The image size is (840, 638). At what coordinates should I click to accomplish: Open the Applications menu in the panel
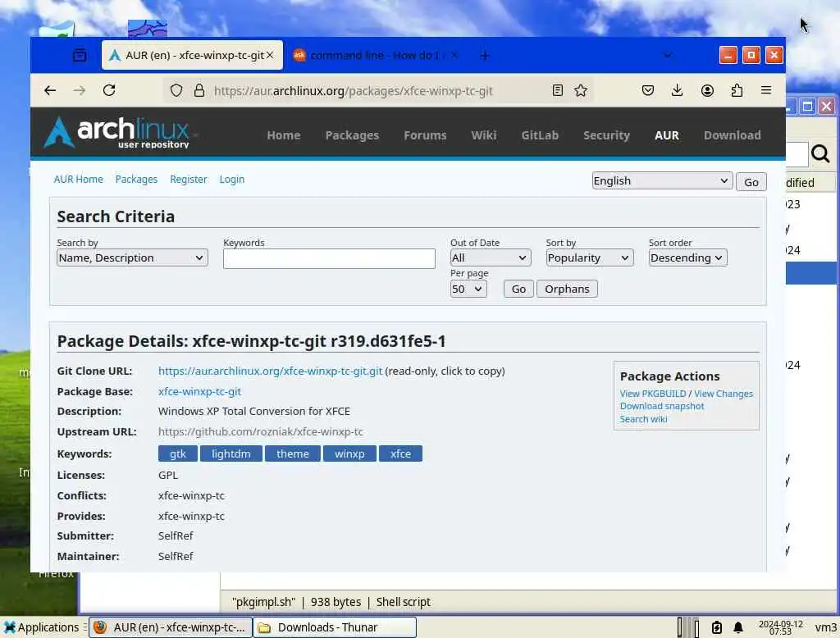point(41,627)
